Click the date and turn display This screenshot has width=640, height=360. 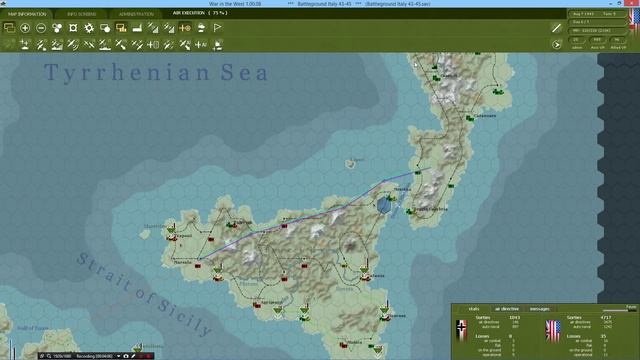tap(598, 14)
